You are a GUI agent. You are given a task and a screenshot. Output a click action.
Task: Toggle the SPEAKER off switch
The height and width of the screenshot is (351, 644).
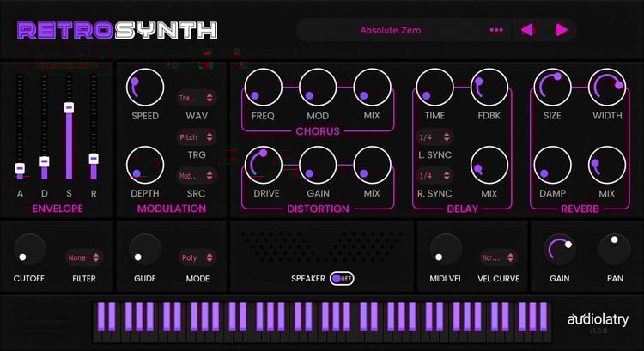coord(342,278)
